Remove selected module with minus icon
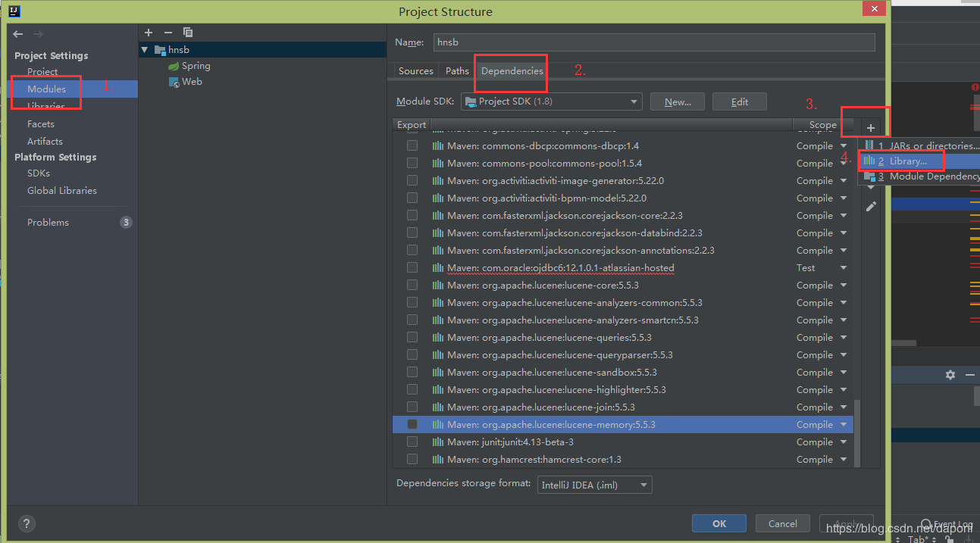The height and width of the screenshot is (543, 980). click(168, 33)
